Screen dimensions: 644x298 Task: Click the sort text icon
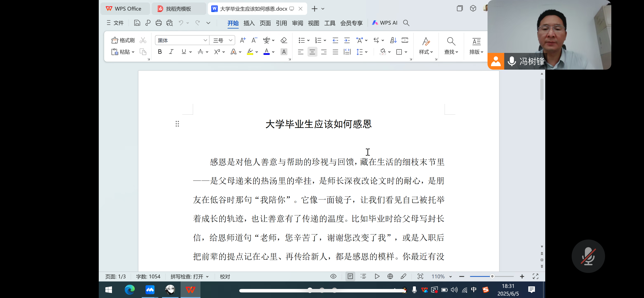[x=393, y=40]
